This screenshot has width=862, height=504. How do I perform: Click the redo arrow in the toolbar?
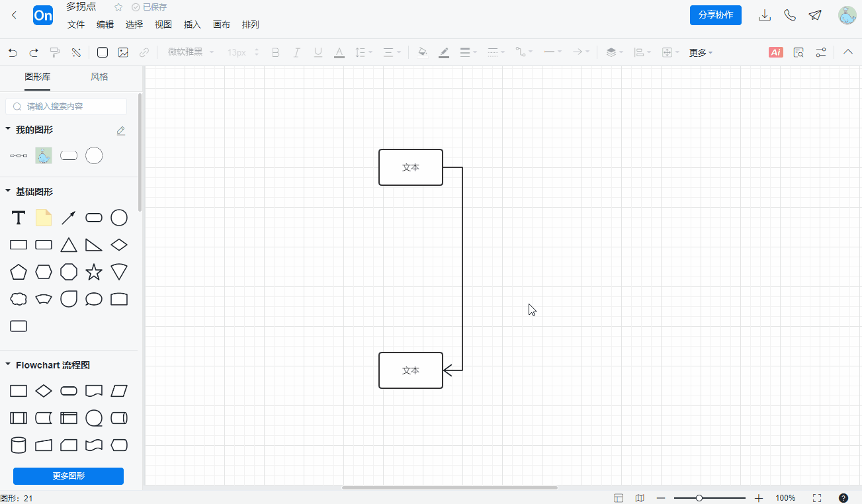[34, 52]
